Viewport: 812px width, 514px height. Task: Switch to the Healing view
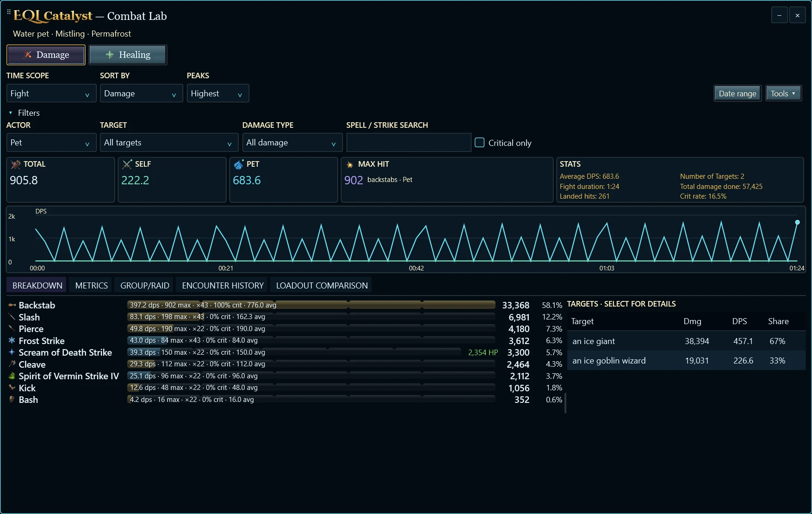pos(128,55)
